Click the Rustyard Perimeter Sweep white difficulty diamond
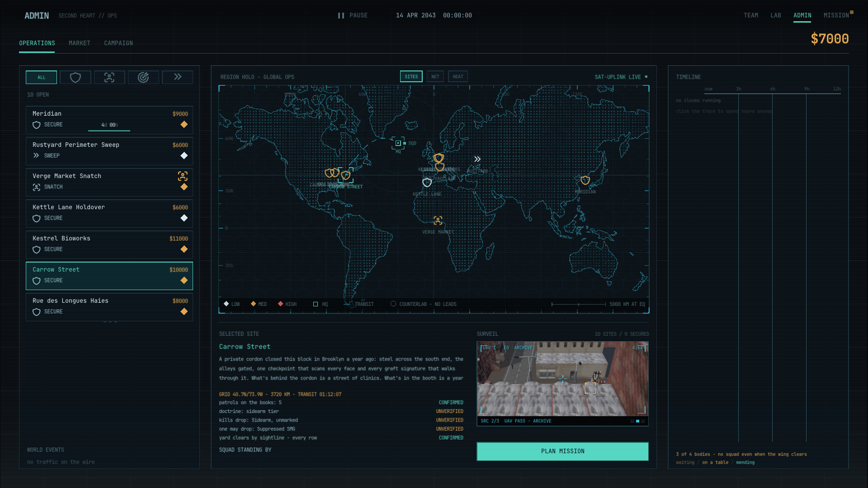This screenshot has width=868, height=488. click(184, 156)
